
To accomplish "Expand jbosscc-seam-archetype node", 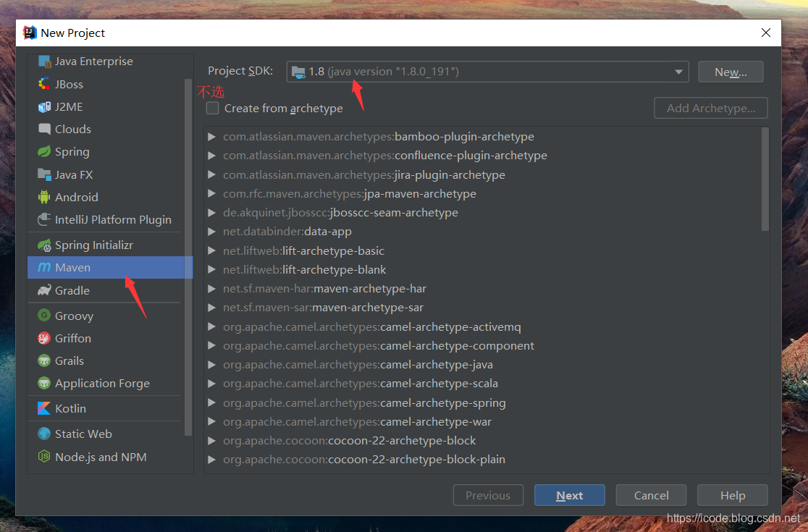I will tap(211, 213).
